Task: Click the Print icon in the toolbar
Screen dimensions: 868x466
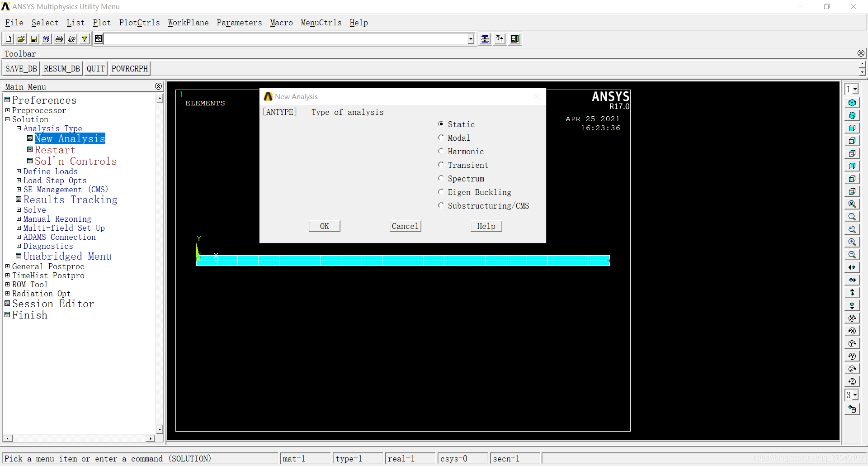Action: [x=59, y=39]
